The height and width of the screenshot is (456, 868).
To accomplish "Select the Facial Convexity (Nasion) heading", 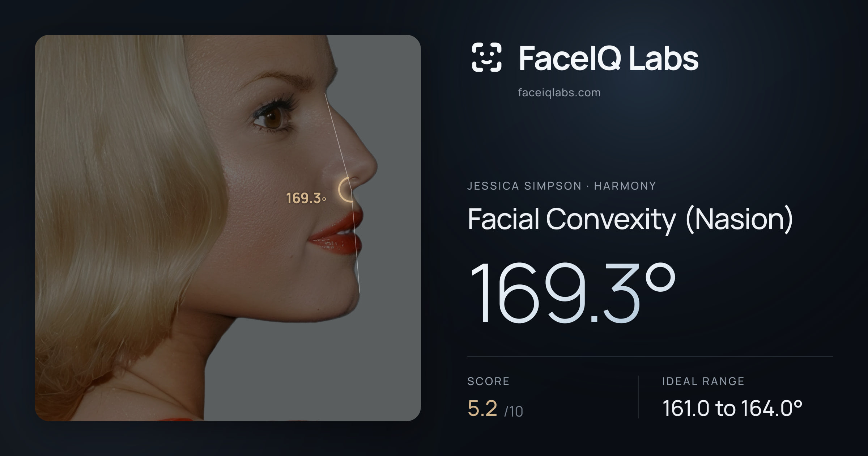I will click(630, 219).
